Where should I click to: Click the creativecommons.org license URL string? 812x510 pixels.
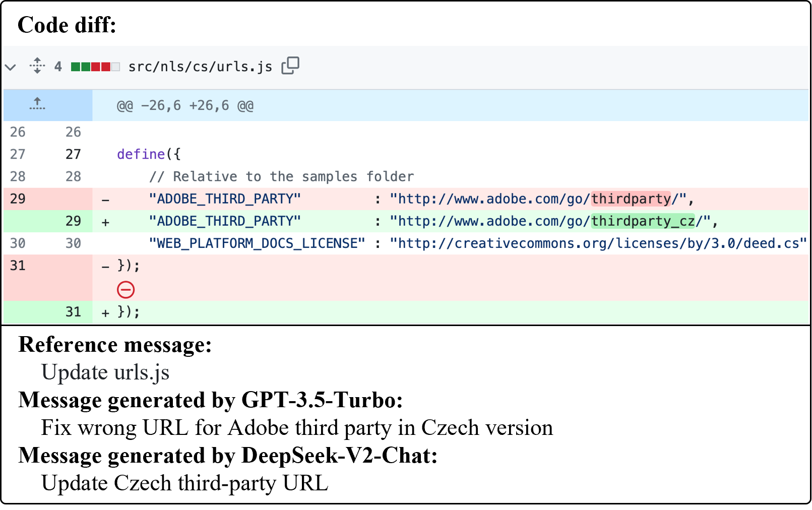click(598, 243)
